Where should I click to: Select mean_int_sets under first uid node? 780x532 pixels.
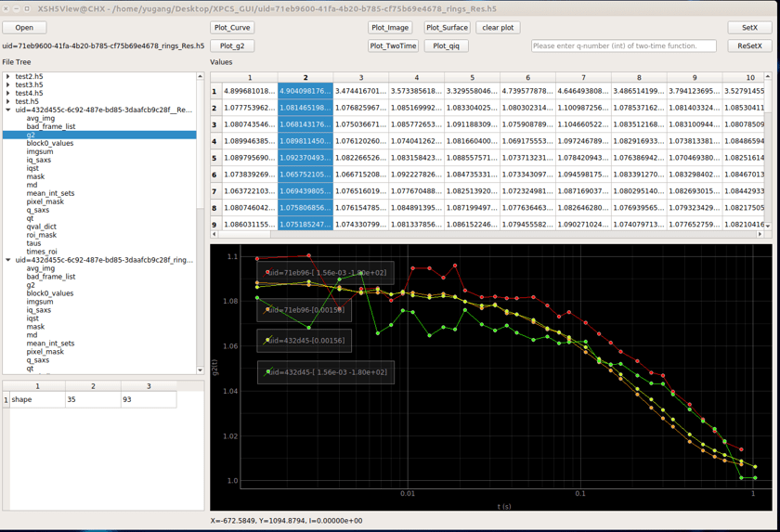tap(50, 193)
